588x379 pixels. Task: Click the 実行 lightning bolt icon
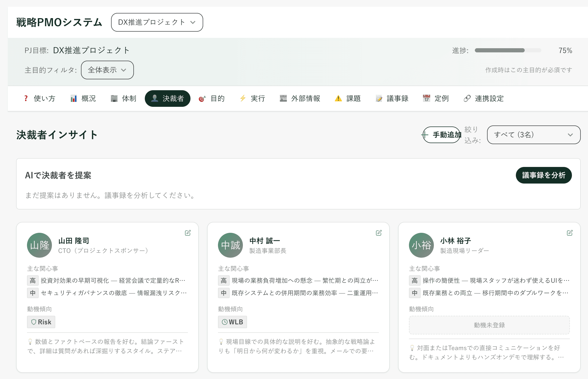point(243,99)
